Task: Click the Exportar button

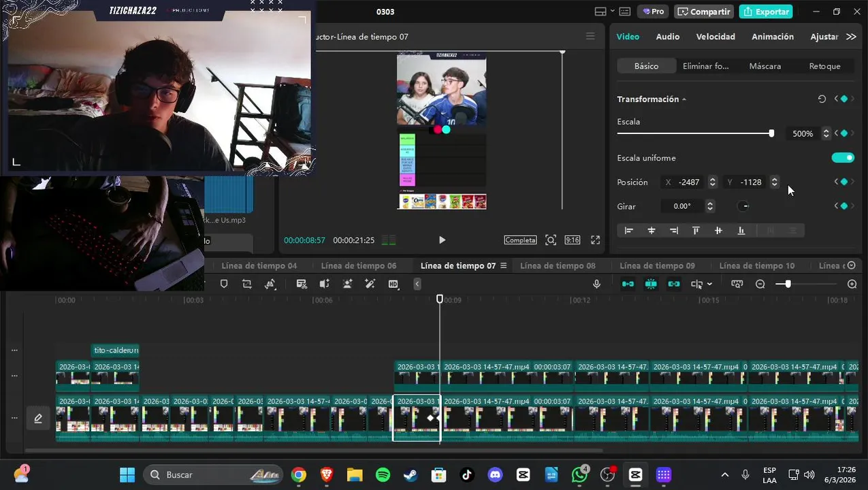Action: click(767, 12)
